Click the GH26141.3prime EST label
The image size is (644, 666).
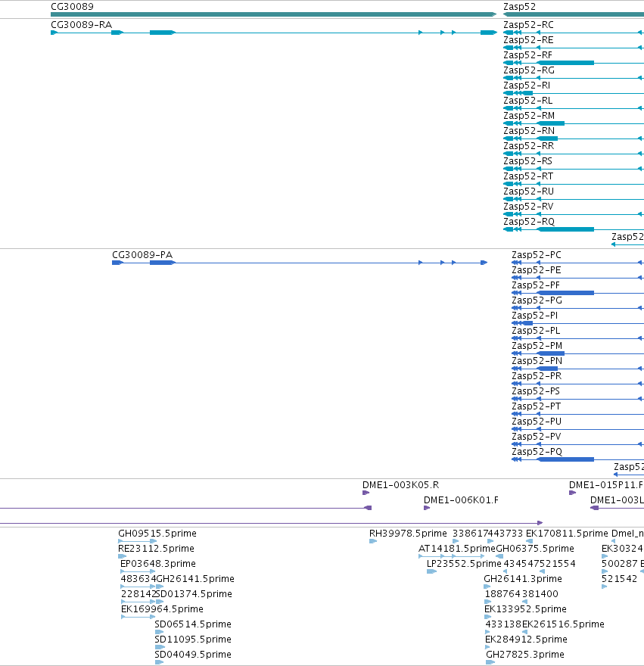[523, 579]
